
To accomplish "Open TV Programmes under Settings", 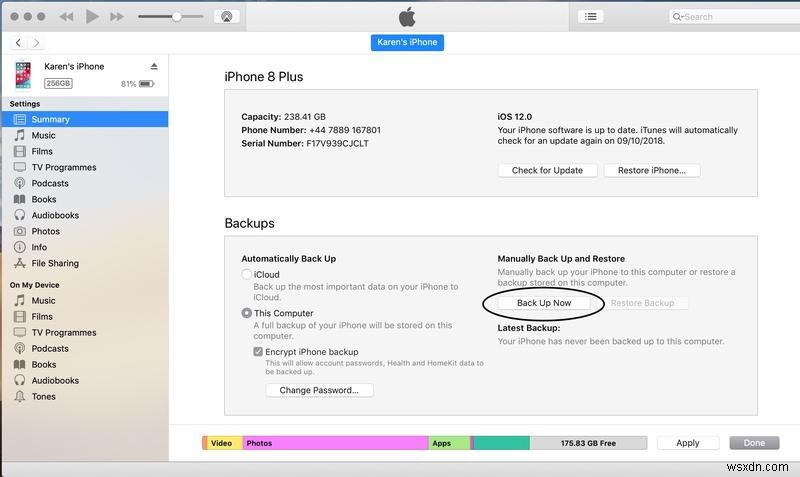I will pyautogui.click(x=64, y=167).
